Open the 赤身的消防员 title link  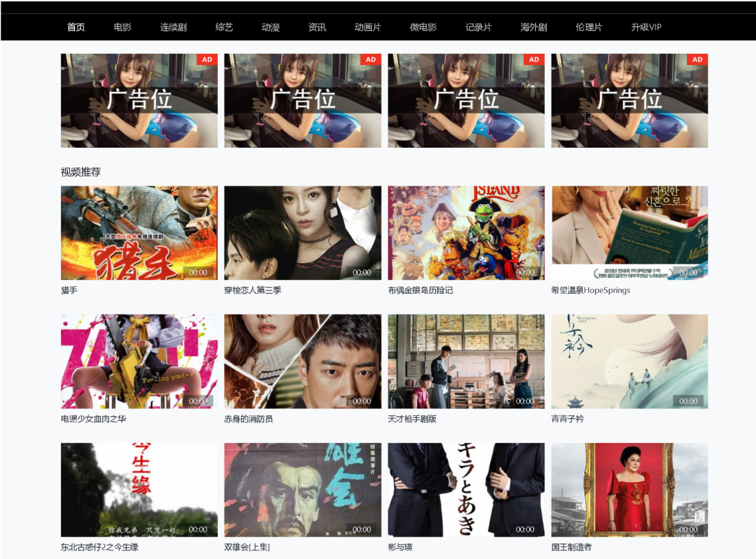(248, 419)
